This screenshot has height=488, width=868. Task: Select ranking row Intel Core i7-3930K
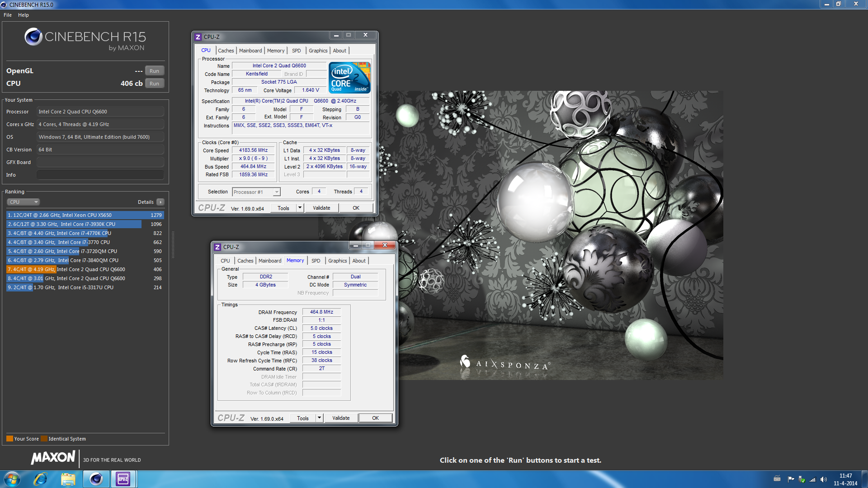85,224
